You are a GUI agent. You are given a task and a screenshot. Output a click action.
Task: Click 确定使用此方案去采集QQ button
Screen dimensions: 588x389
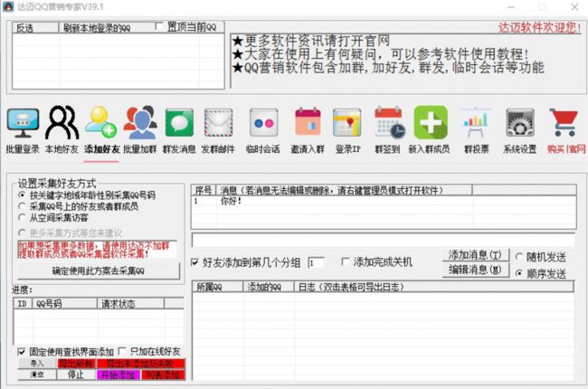[99, 270]
